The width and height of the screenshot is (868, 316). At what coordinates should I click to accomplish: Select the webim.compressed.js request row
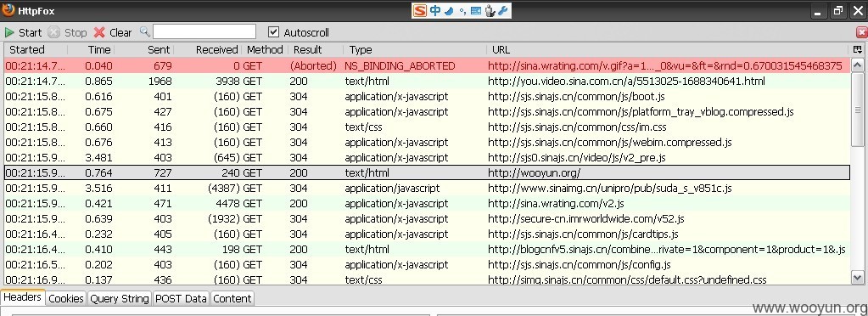point(427,142)
